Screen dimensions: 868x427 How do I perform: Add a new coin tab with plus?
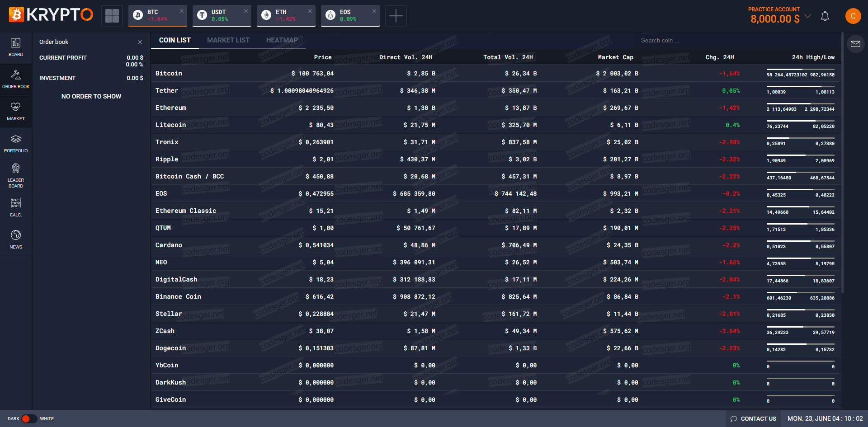point(396,16)
